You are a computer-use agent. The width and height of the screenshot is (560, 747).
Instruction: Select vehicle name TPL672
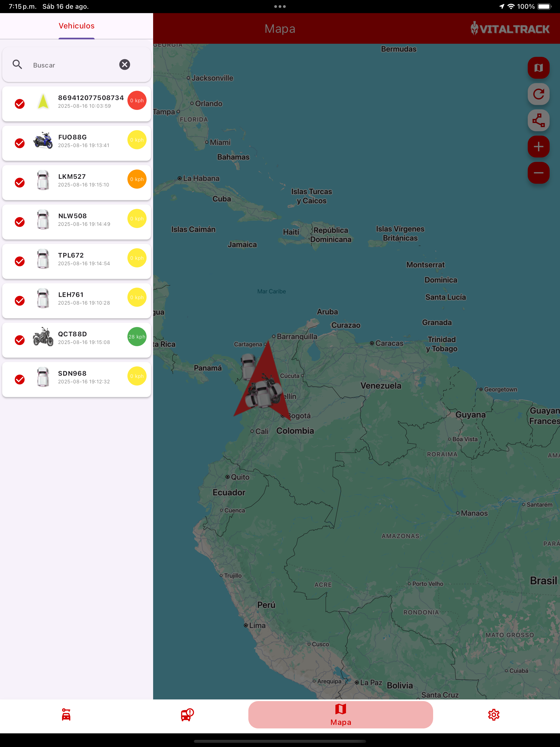click(x=71, y=255)
